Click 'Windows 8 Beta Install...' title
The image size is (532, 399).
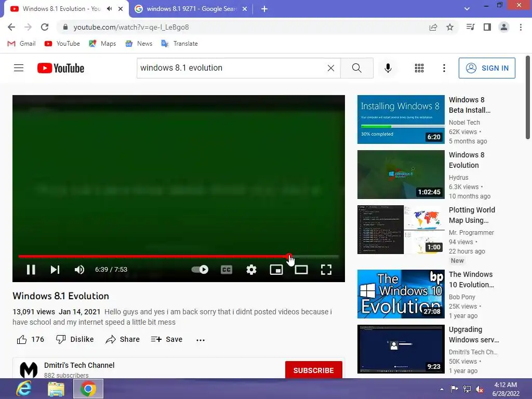[470, 105]
